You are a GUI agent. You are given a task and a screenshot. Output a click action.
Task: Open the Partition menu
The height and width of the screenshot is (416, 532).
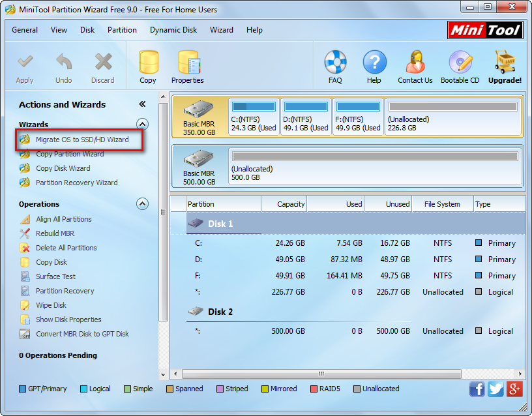pos(122,30)
